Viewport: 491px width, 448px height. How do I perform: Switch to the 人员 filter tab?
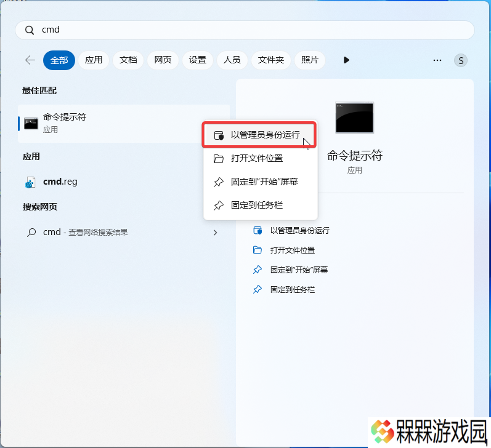coord(232,60)
